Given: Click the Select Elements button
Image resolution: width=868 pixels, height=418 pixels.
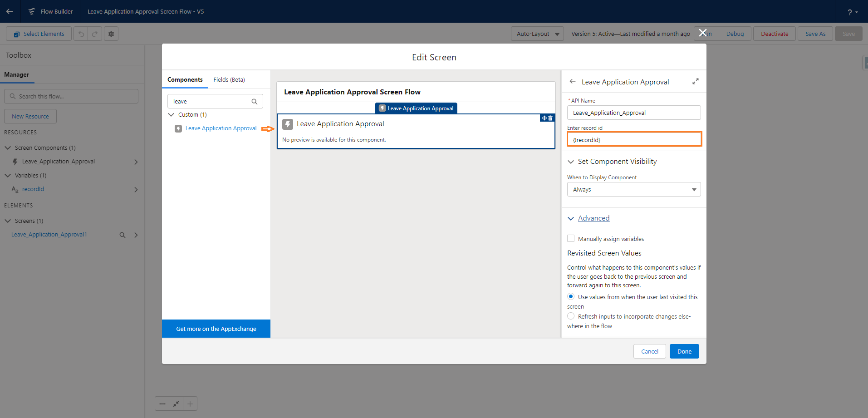Looking at the screenshot, I should point(39,34).
